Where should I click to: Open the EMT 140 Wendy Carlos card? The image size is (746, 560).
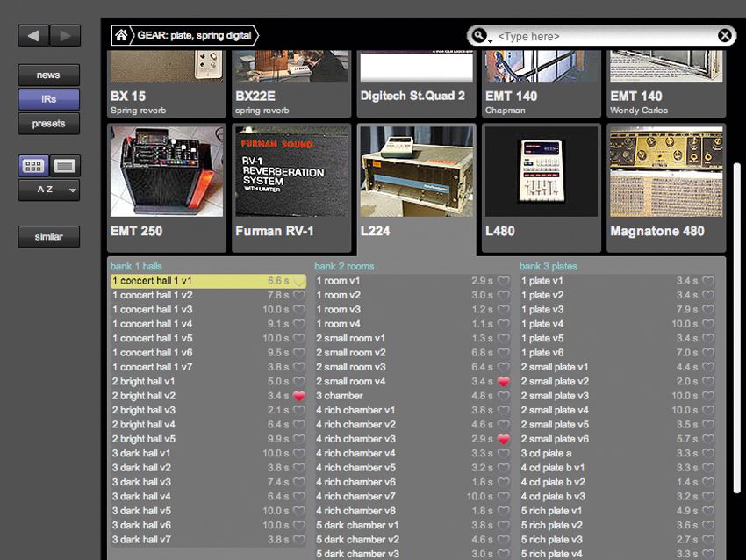[x=666, y=84]
